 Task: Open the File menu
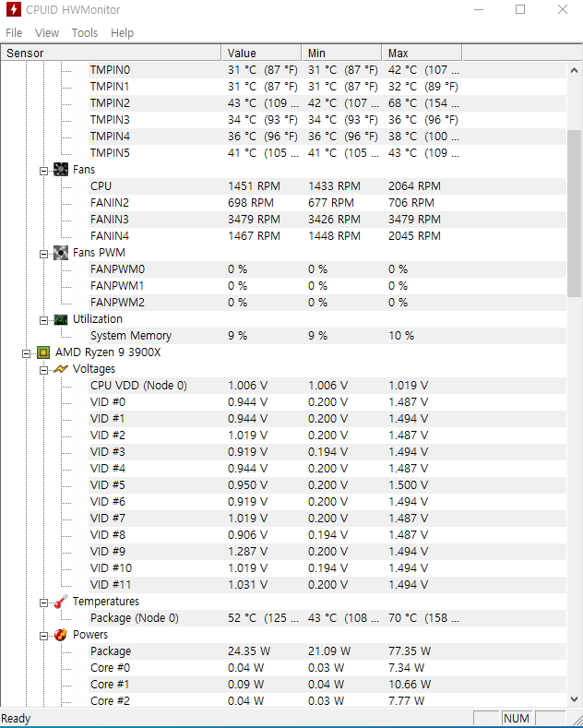[x=14, y=32]
